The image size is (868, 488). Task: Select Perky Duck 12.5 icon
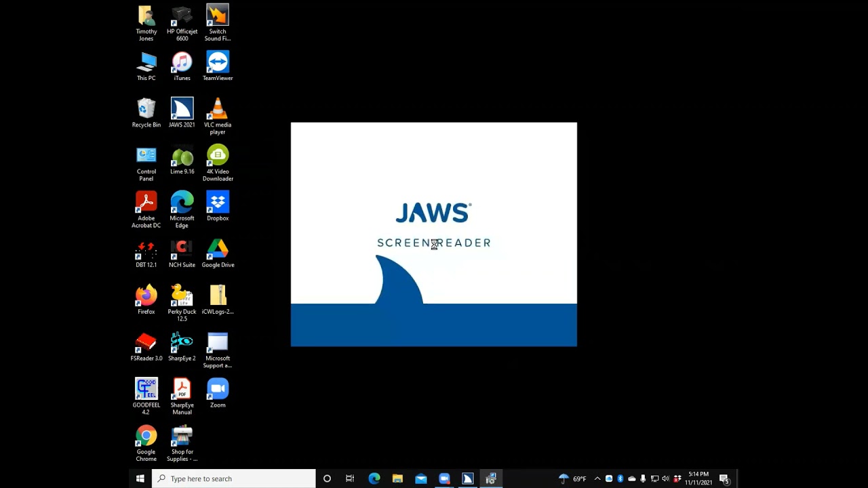click(182, 304)
